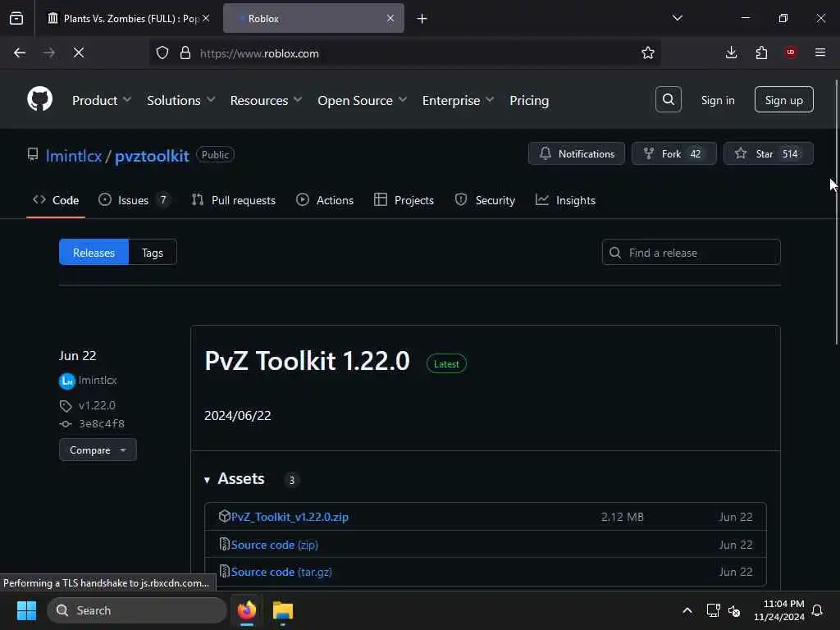Screen dimensions: 840x630
Task: Click the page vertical scrollbar thumb
Action: tap(836, 212)
